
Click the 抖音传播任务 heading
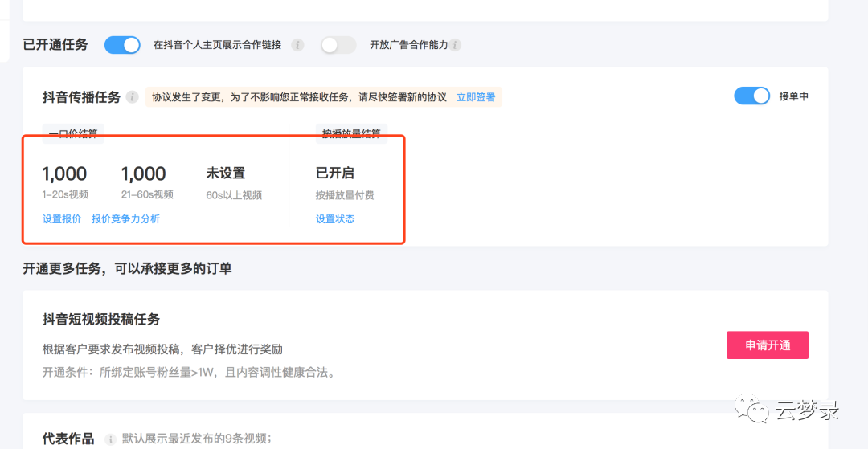(81, 97)
